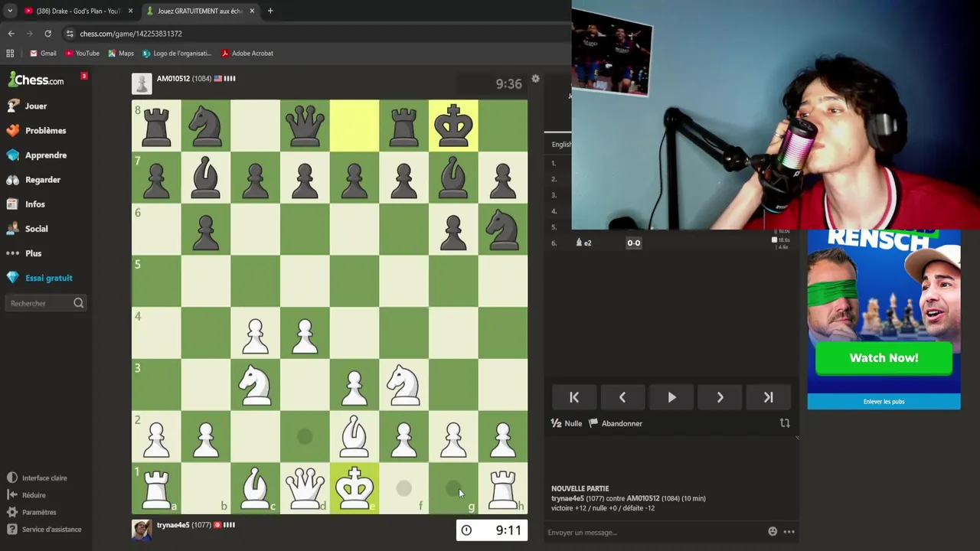
Task: Play moves button
Action: coord(671,397)
